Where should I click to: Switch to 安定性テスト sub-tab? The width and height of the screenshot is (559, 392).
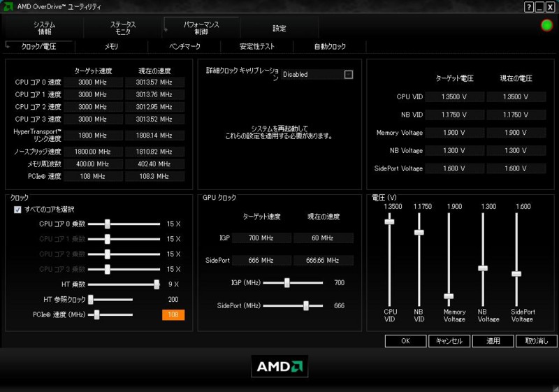(x=256, y=46)
